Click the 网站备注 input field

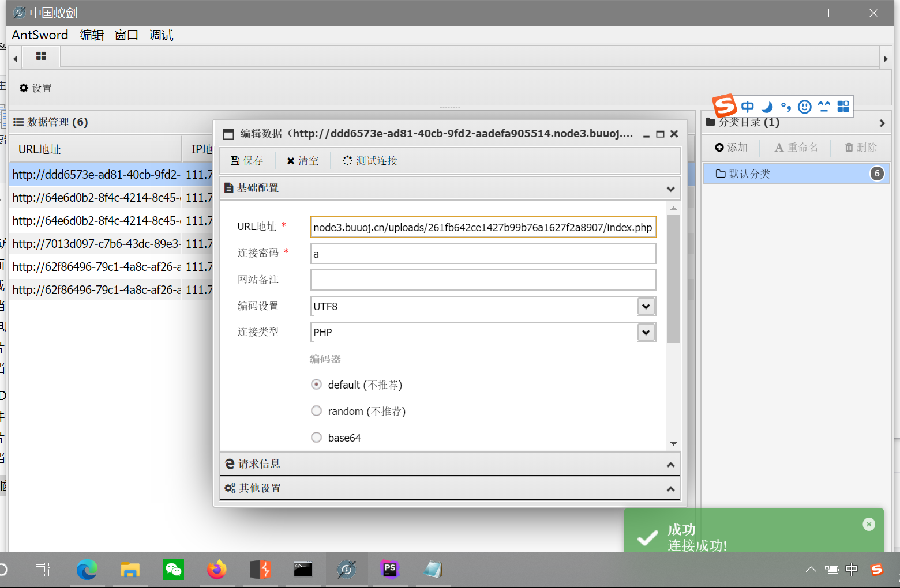tap(483, 280)
